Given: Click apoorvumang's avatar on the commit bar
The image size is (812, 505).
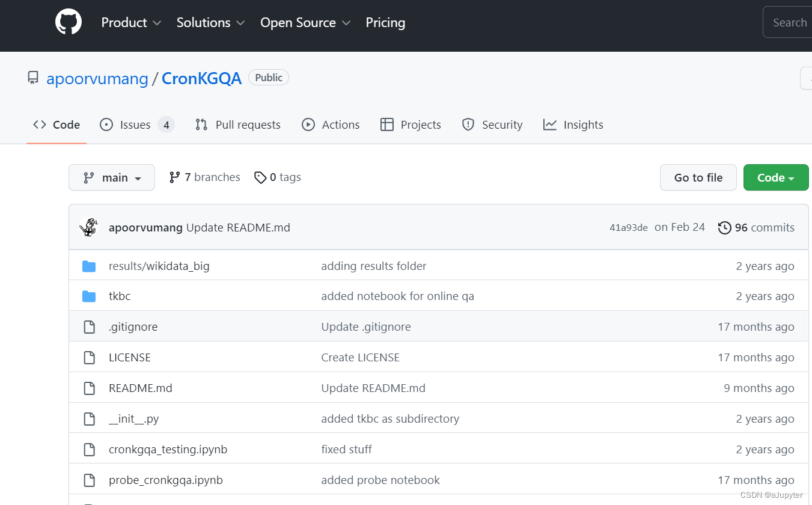Looking at the screenshot, I should tap(88, 227).
